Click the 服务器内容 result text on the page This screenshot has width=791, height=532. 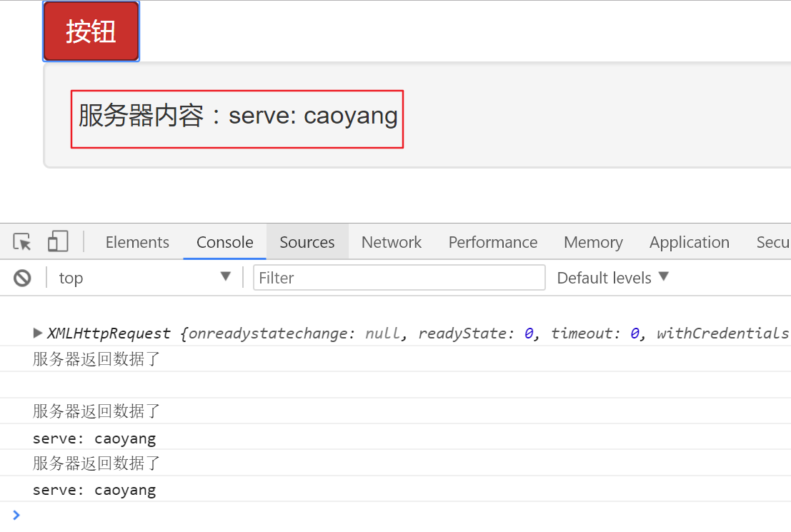click(238, 116)
